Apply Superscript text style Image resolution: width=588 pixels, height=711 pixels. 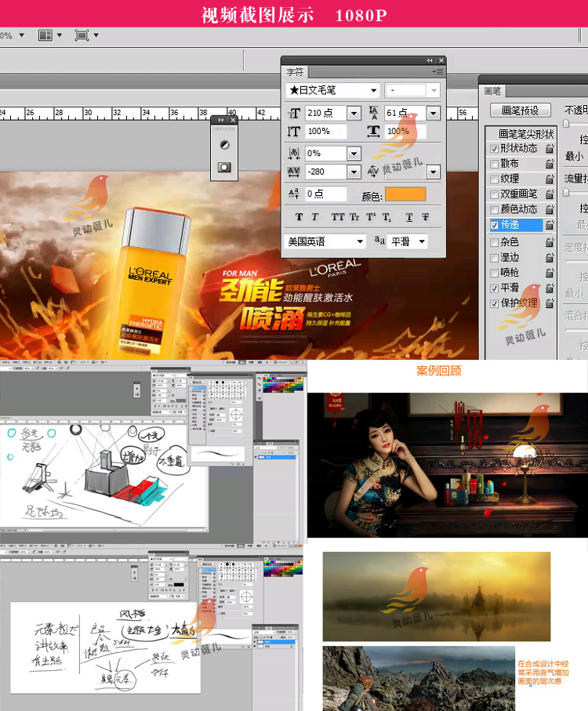tap(371, 217)
